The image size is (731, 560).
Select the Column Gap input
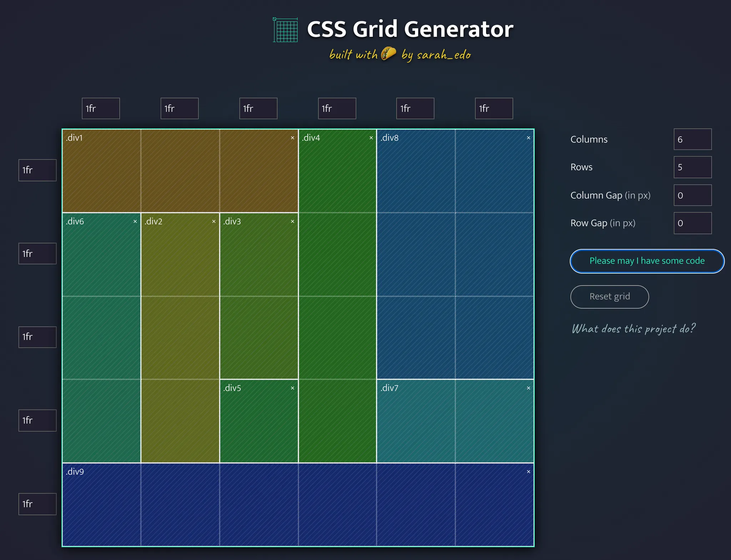tap(692, 195)
